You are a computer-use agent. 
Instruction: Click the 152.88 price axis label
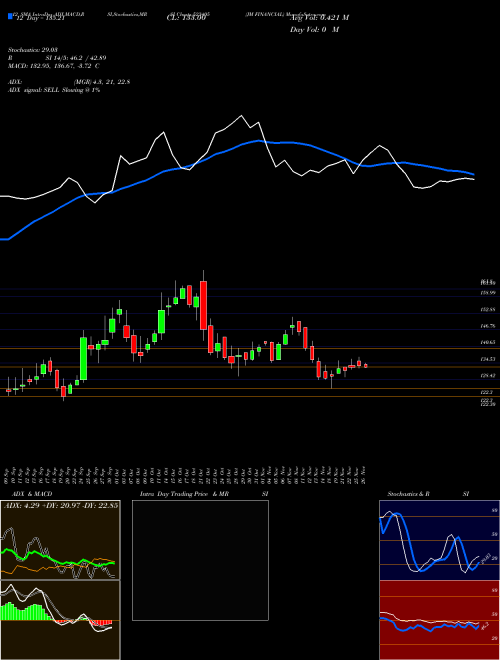(x=488, y=309)
